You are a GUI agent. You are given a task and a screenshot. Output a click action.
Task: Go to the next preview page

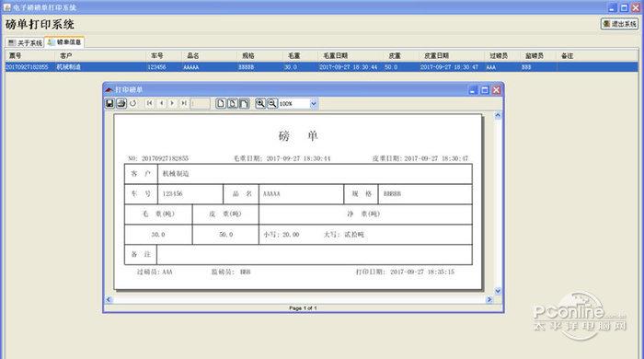point(173,103)
